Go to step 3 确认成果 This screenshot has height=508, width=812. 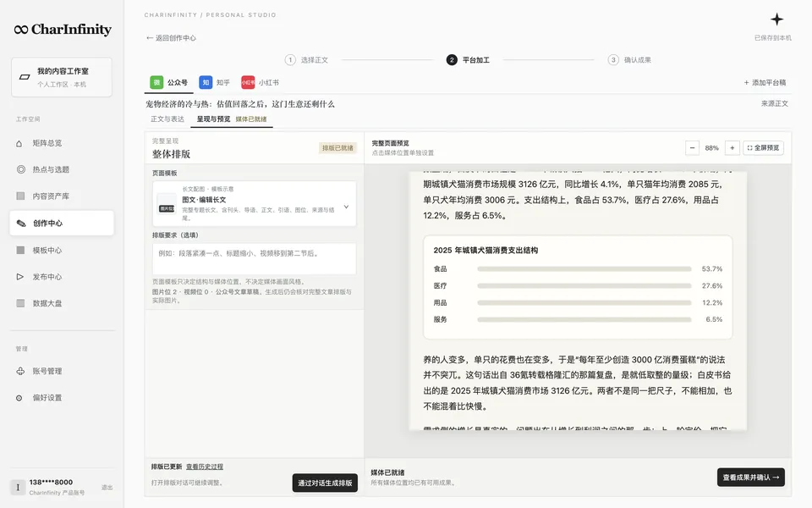(x=629, y=60)
